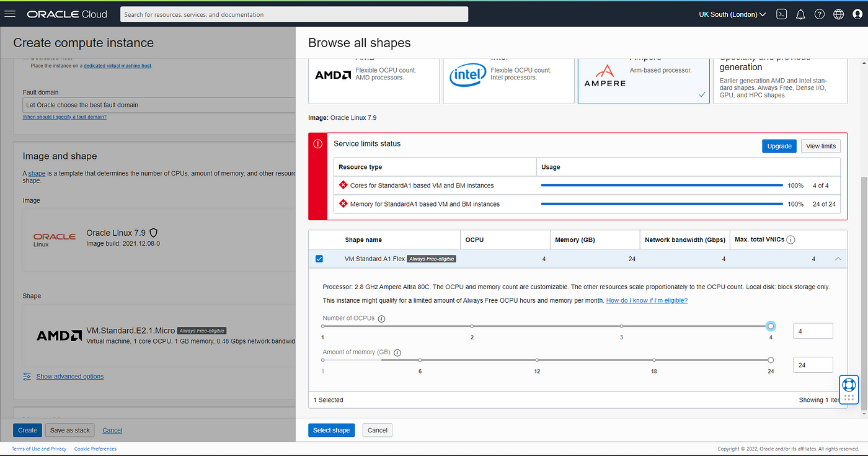Click the Create button

(x=27, y=430)
